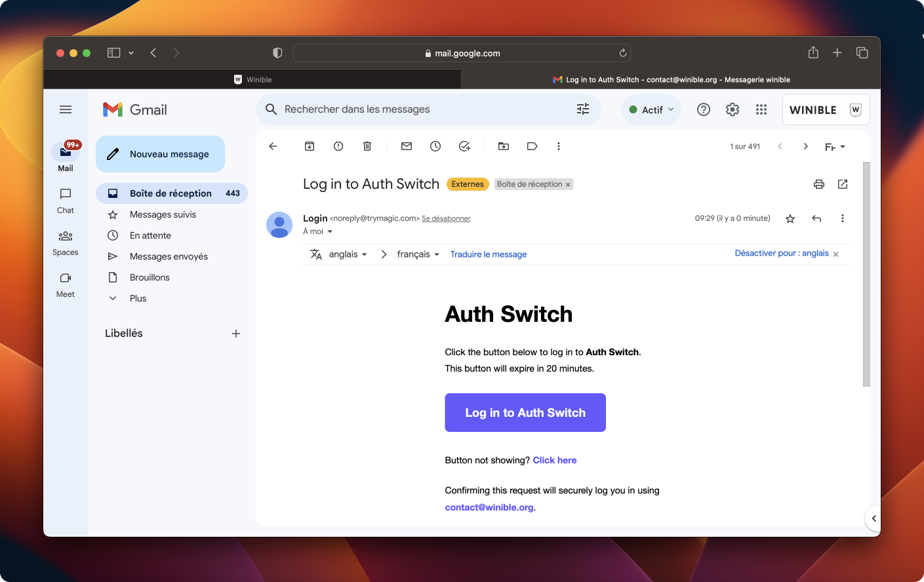
Task: Open Actif status dropdown
Action: (x=651, y=109)
